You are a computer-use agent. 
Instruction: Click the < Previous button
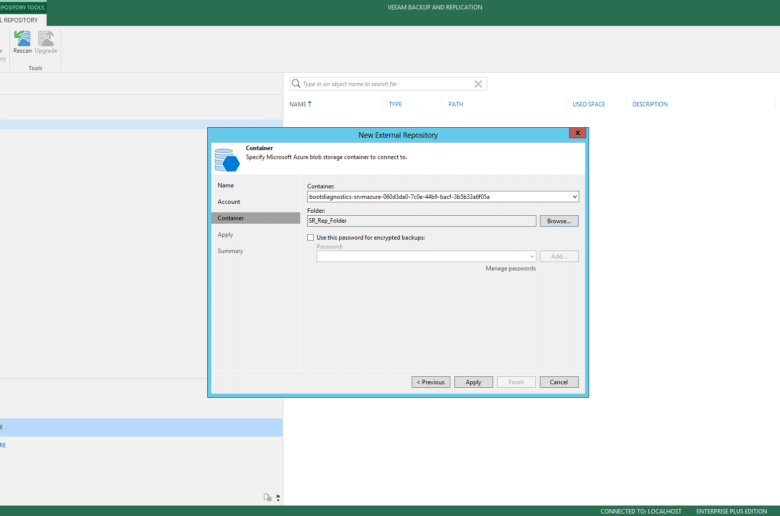pos(431,382)
